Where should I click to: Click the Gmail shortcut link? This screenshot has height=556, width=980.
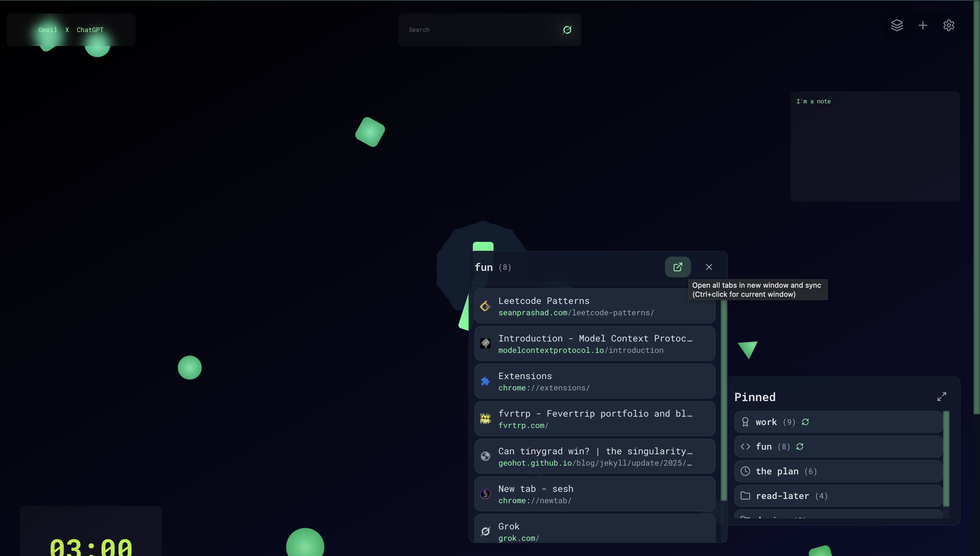[48, 30]
